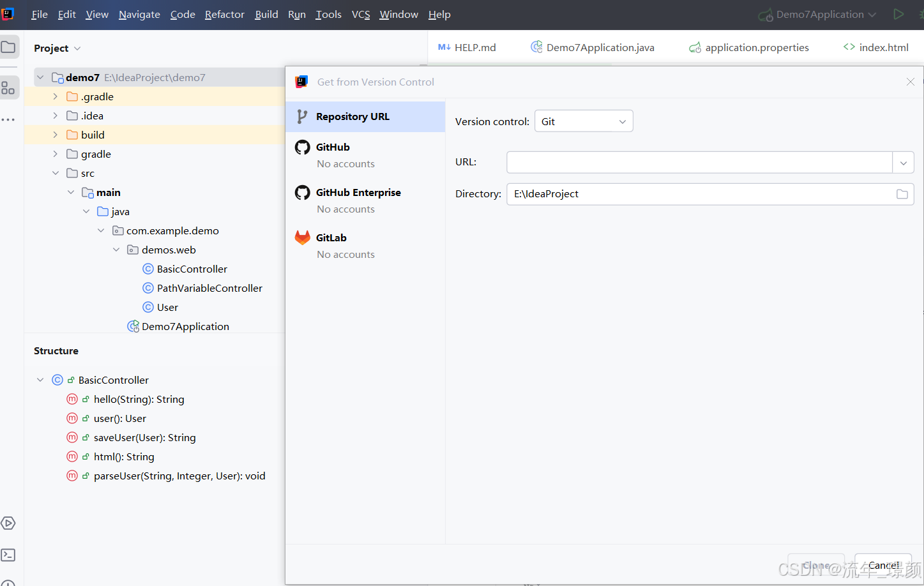This screenshot has width=924, height=586.
Task: Click the application.properties file icon in tab
Action: [x=695, y=47]
